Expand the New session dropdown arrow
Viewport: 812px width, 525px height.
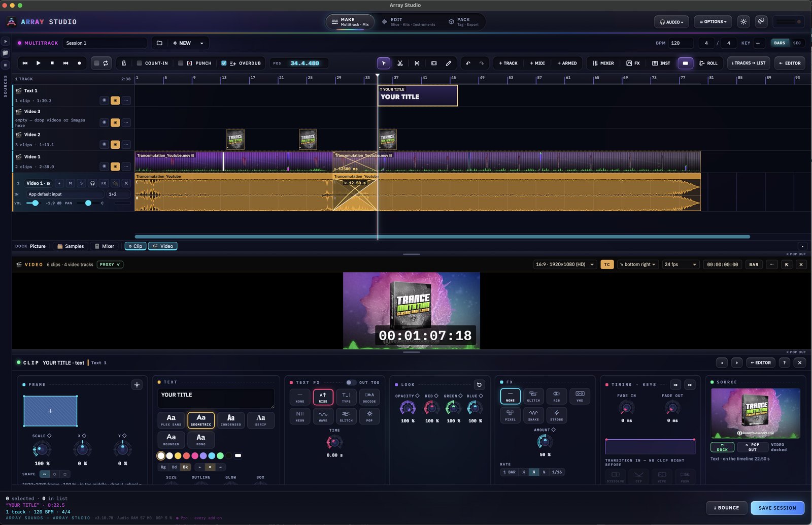[x=201, y=43]
